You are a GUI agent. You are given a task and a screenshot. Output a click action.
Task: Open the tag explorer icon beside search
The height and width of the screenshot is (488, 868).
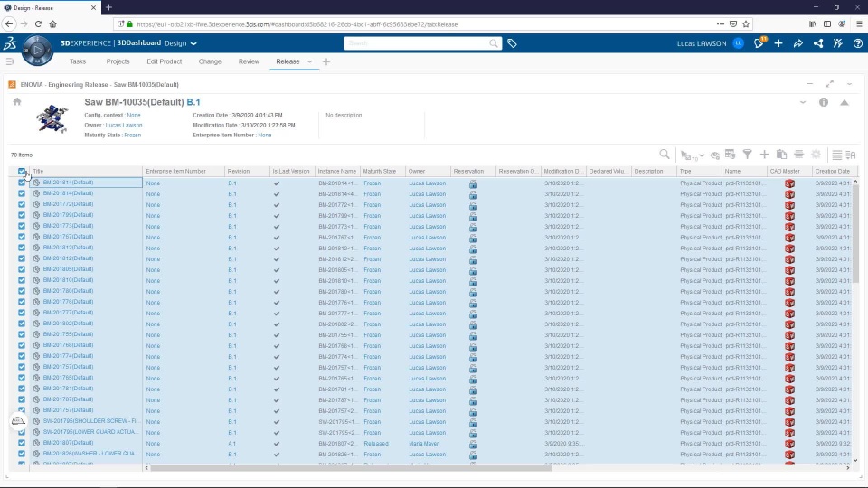(x=512, y=43)
